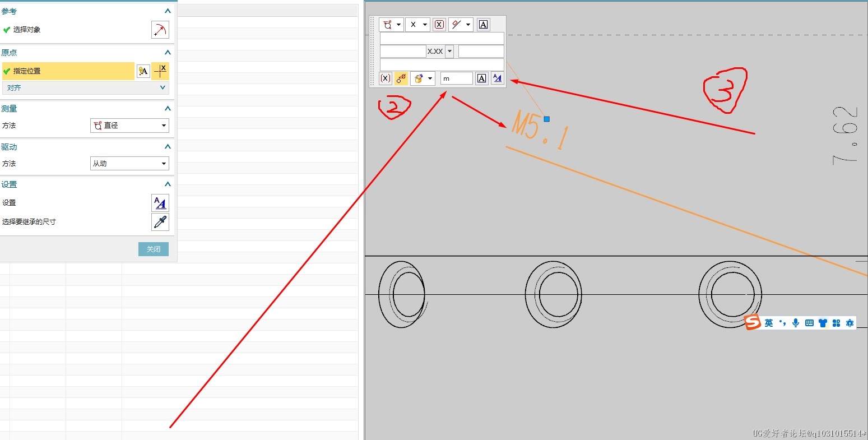Click the select object arc icon
The height and width of the screenshot is (440, 868).
(160, 30)
